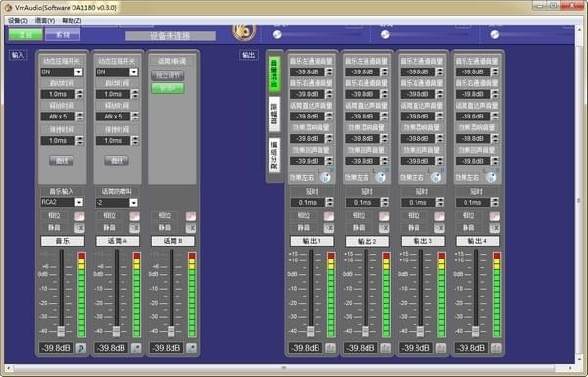This screenshot has height=377, width=588.
Task: Click 保持时间 stepper arrows in 音乐 column
Action: [79, 141]
